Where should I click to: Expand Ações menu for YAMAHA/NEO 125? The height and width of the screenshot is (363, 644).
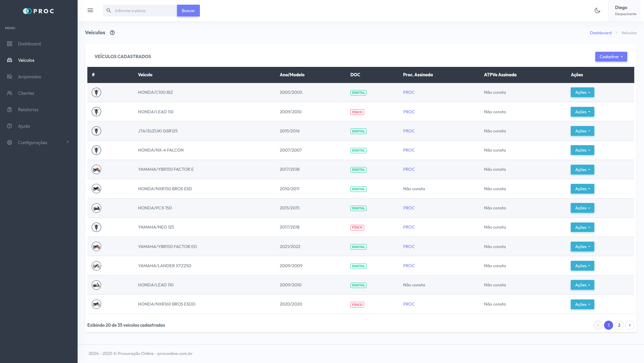[x=582, y=228]
